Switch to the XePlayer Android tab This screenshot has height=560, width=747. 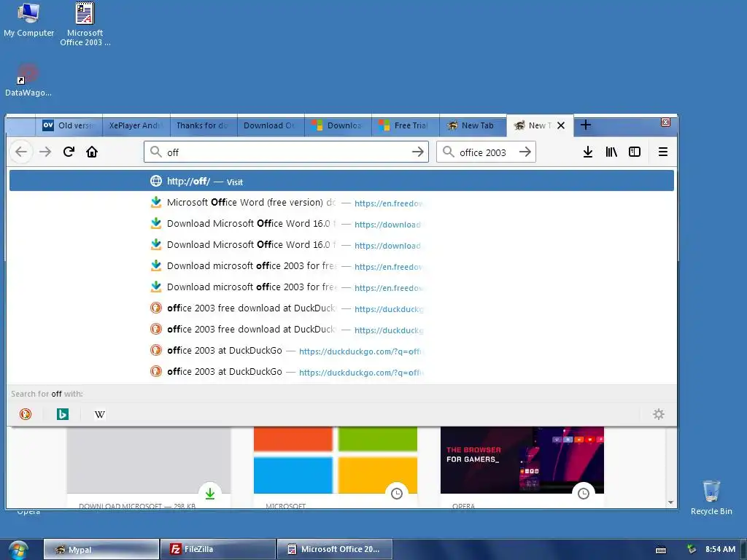(x=136, y=125)
